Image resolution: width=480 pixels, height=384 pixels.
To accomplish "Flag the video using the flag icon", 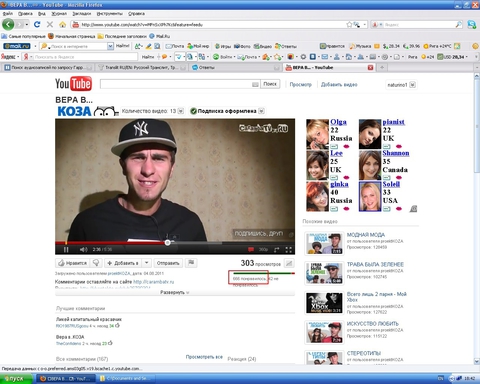I will point(191,263).
